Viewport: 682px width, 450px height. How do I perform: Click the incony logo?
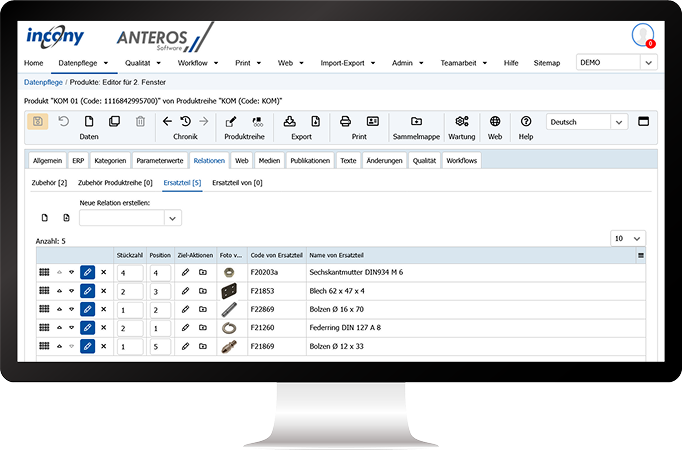(x=55, y=36)
